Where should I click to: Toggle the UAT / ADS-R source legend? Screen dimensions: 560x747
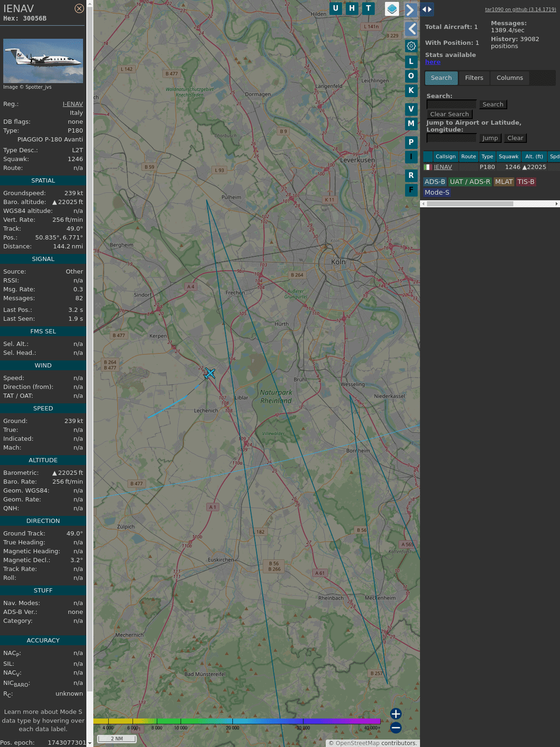(x=470, y=182)
